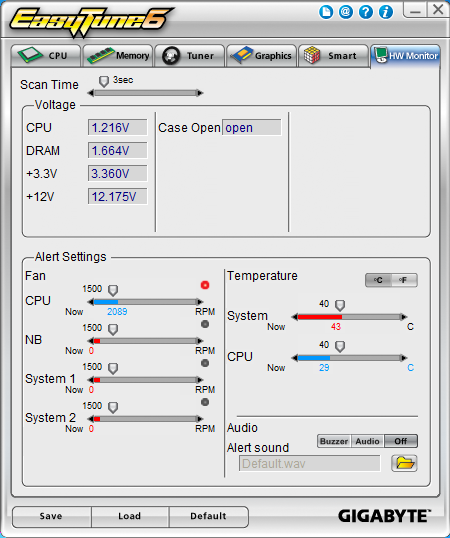This screenshot has height=538, width=450.
Task: Enable the NB fan alert indicator
Action: click(x=205, y=324)
